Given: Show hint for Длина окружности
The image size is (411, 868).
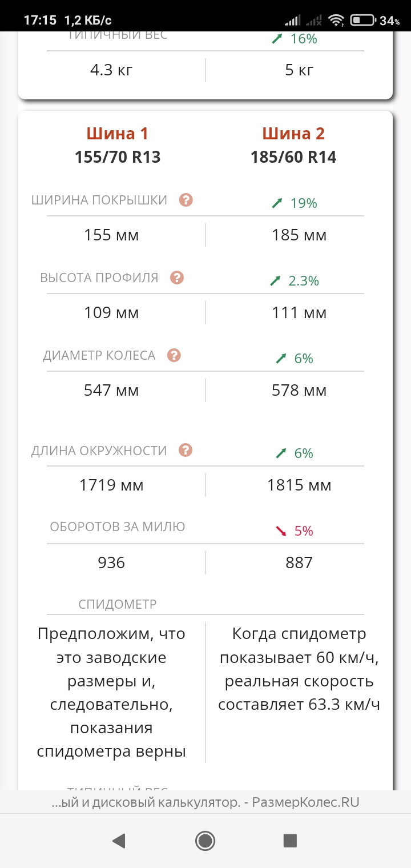Looking at the screenshot, I should pos(186,451).
